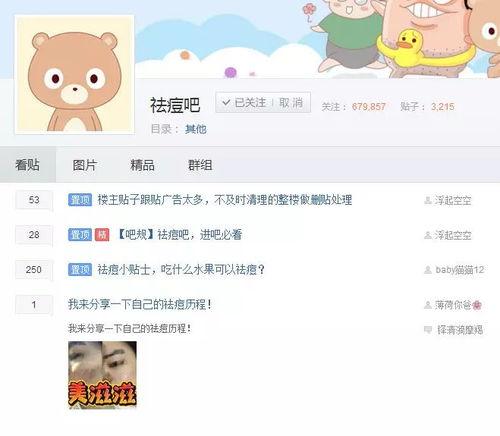500x436 pixels.
Task: Click the red 精 badge on 吧规 post
Action: tap(102, 235)
